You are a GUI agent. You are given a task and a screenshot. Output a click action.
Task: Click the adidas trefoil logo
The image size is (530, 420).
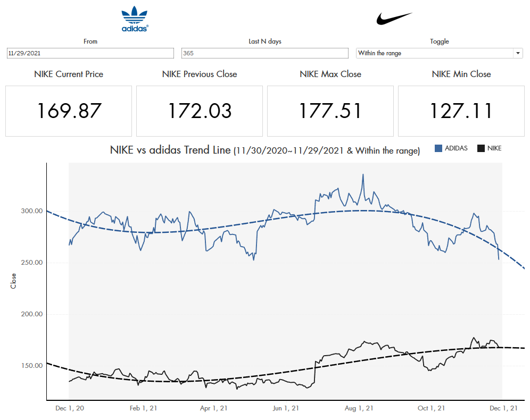(x=135, y=19)
